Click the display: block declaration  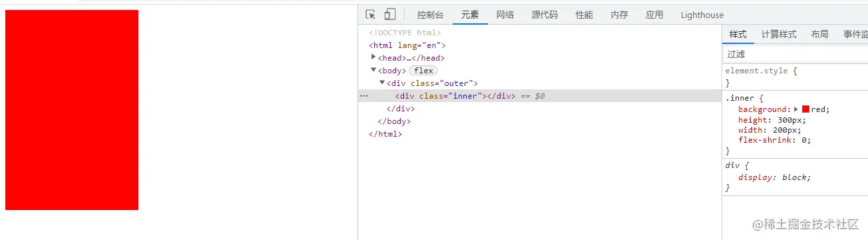pyautogui.click(x=775, y=177)
